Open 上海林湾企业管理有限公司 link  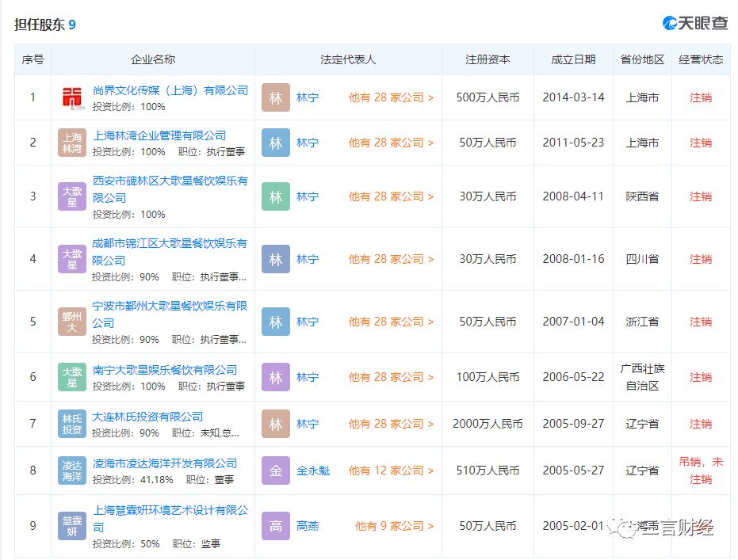tap(159, 135)
